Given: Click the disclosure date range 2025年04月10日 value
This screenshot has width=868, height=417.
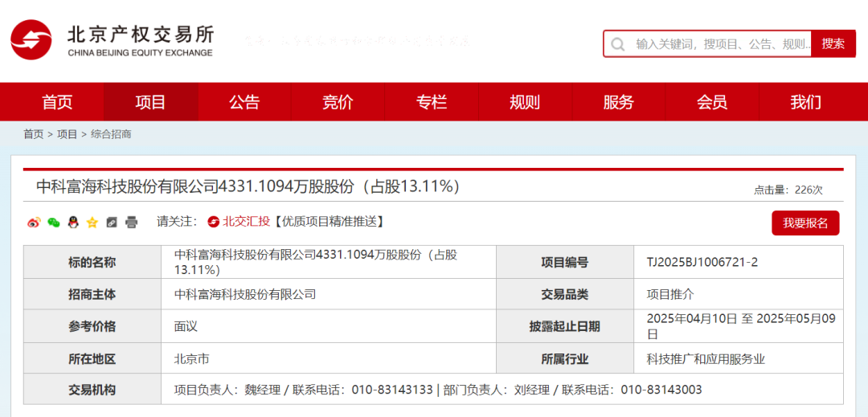Looking at the screenshot, I should [x=741, y=326].
